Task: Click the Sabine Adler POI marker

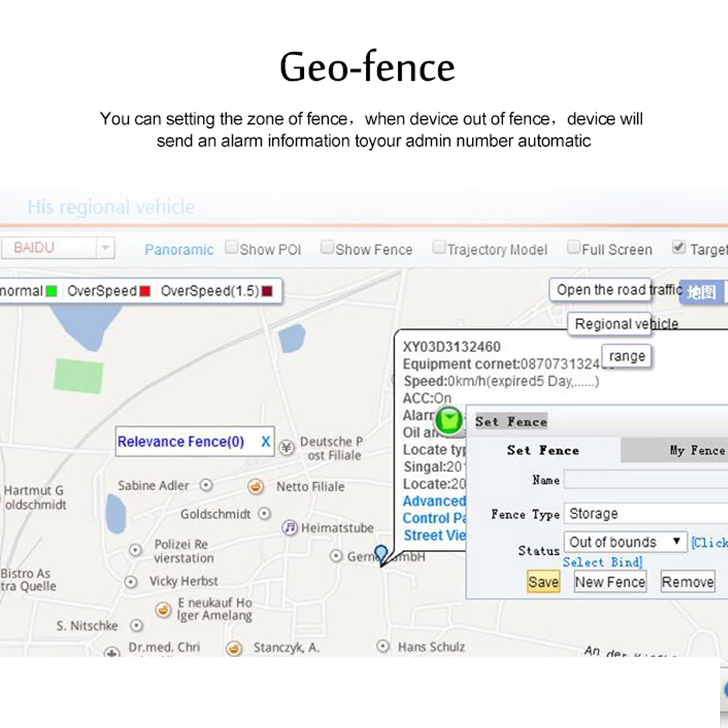Action: (x=206, y=485)
